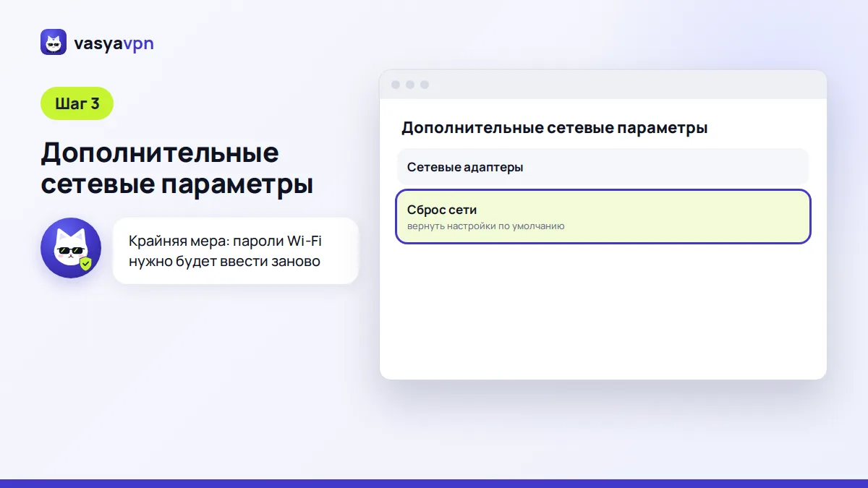
Task: Click the Крайняя мера tip bubble
Action: point(236,251)
